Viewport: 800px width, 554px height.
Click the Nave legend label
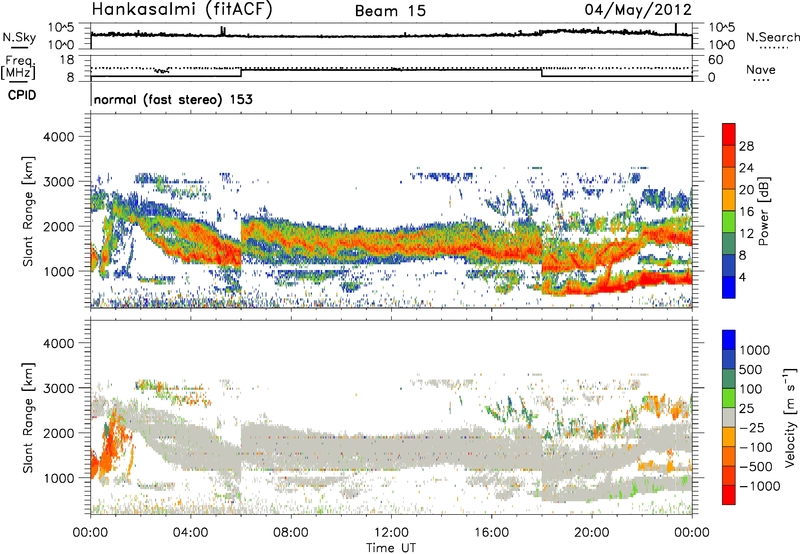[x=761, y=70]
